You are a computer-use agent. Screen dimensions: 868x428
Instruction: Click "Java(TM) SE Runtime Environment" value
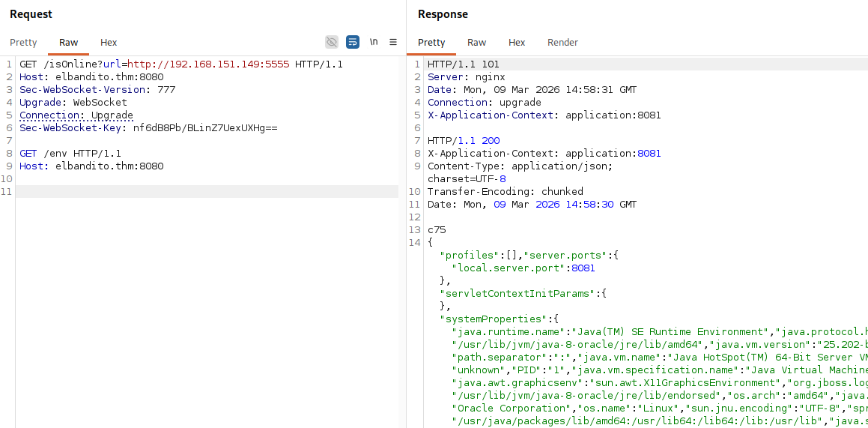670,331
